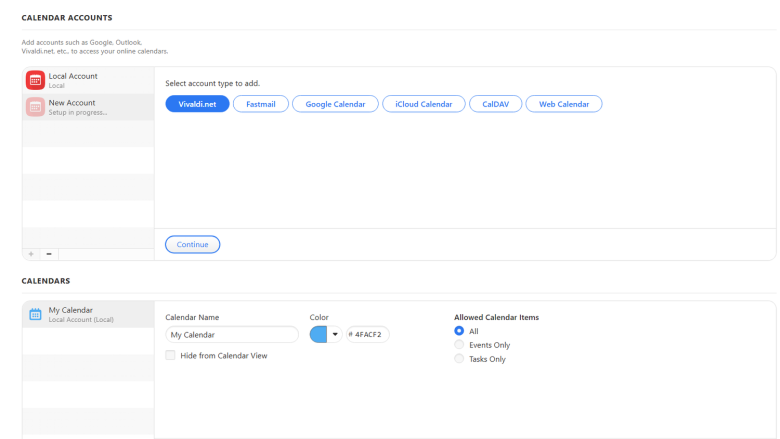Click the faded New Account calendar icon

[35, 107]
